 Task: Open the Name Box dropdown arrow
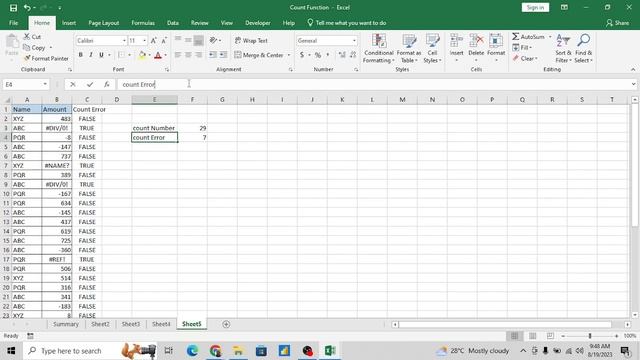(45, 84)
